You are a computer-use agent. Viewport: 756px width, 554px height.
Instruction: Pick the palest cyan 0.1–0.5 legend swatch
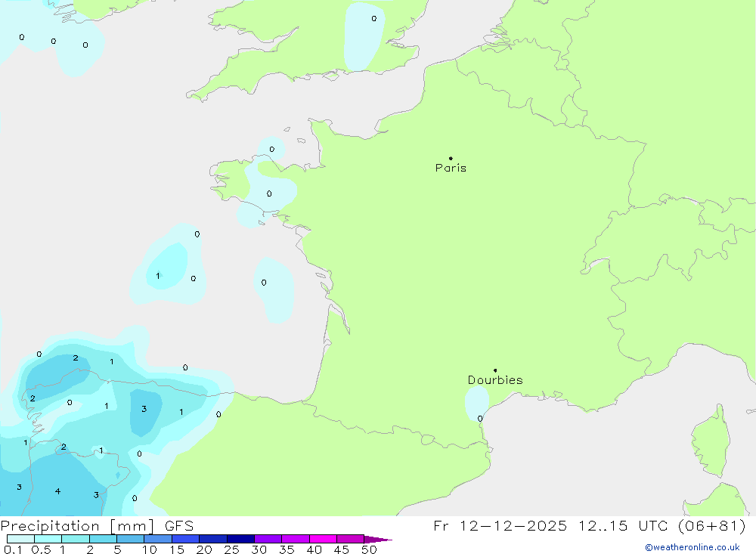[20, 539]
